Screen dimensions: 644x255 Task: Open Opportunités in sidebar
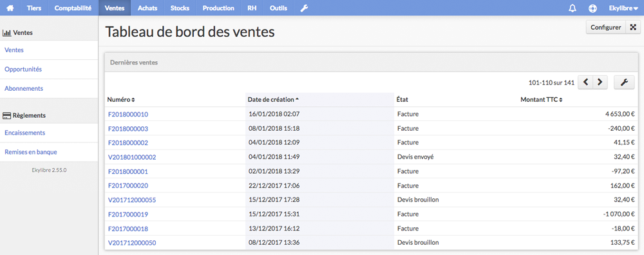(x=23, y=70)
